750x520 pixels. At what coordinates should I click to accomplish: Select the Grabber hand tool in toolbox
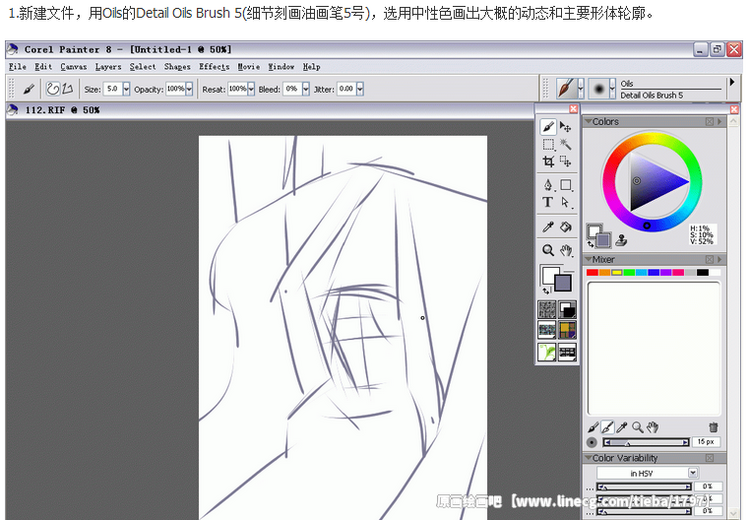pyautogui.click(x=566, y=250)
